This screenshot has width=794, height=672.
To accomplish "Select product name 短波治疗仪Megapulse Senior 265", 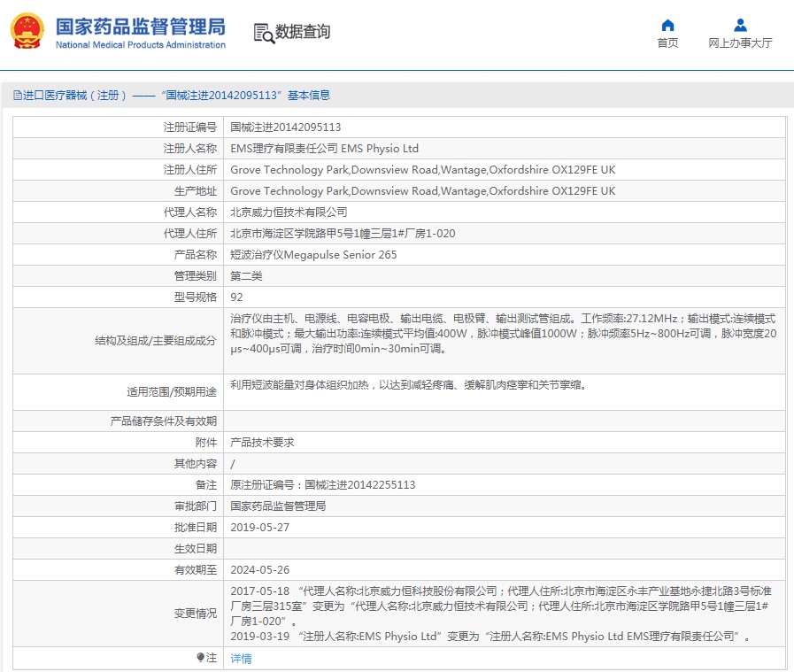I will pyautogui.click(x=313, y=255).
